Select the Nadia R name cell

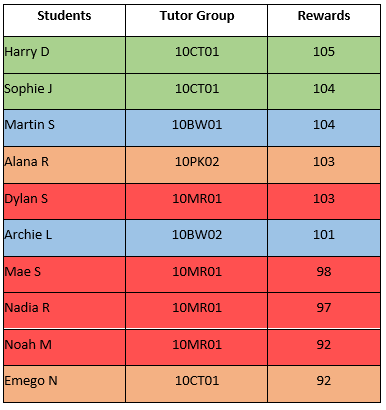[64, 311]
